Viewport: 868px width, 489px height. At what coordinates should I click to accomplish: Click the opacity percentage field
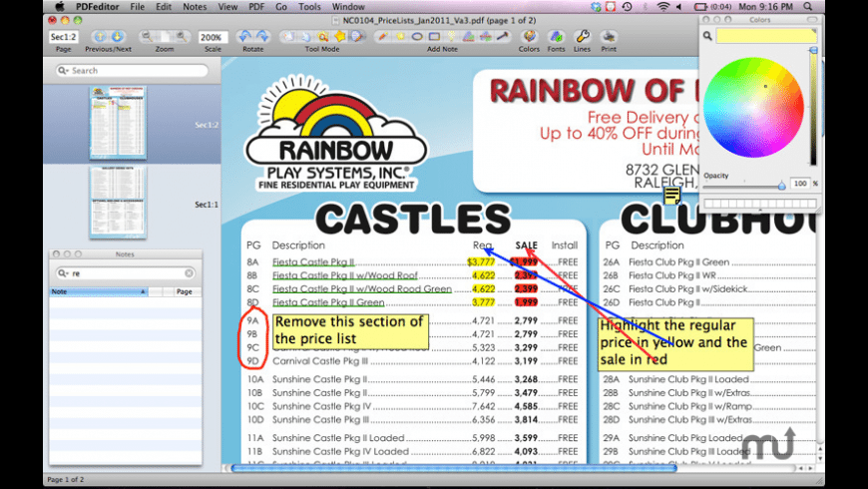[799, 184]
